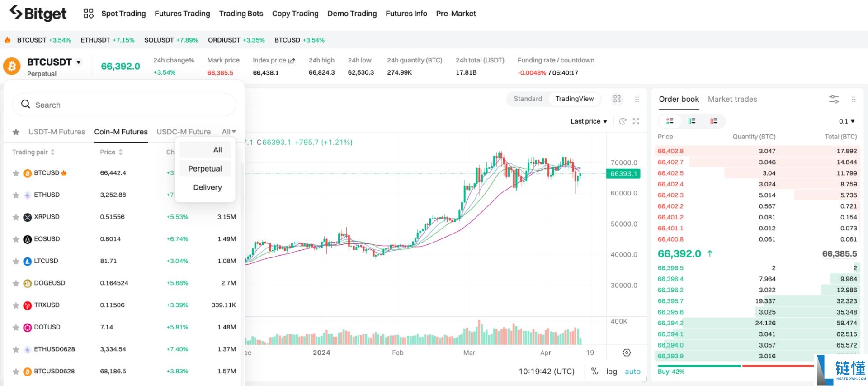This screenshot has width=868, height=386.
Task: Open the 0.1 depth precision dropdown
Action: [847, 121]
